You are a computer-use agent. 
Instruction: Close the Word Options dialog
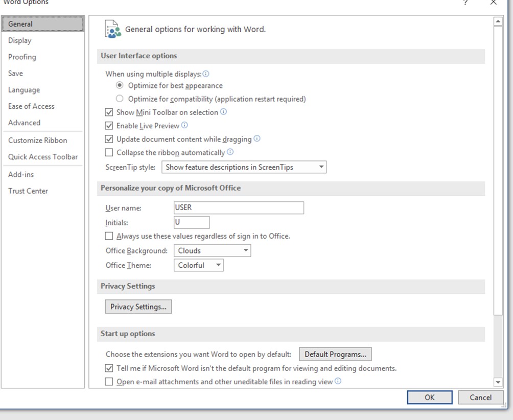pyautogui.click(x=494, y=3)
